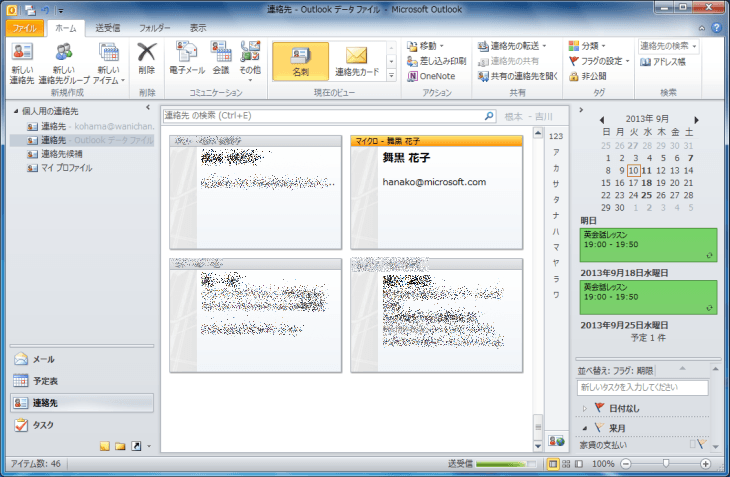The image size is (730, 477).
Task: Click the shortcuts icon
Action: [136, 446]
